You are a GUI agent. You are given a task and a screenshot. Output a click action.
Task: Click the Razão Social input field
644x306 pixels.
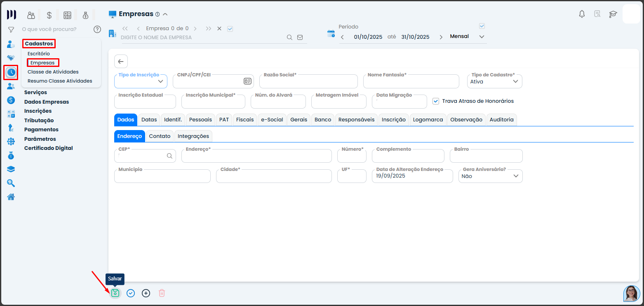coord(308,81)
